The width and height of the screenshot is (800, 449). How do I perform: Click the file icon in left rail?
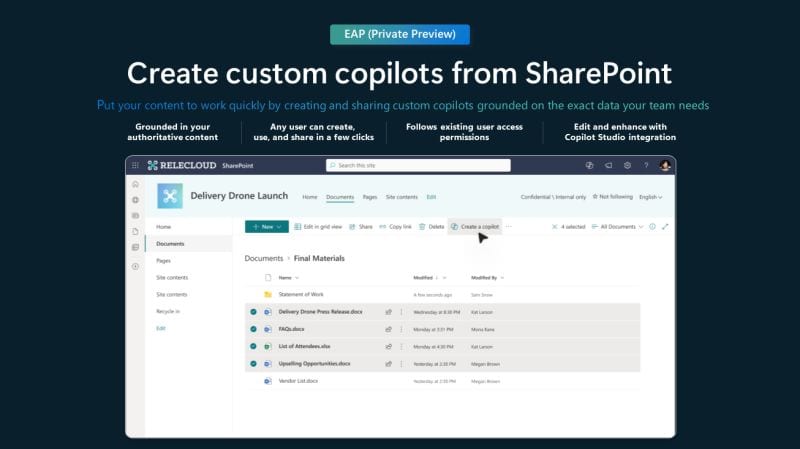135,232
